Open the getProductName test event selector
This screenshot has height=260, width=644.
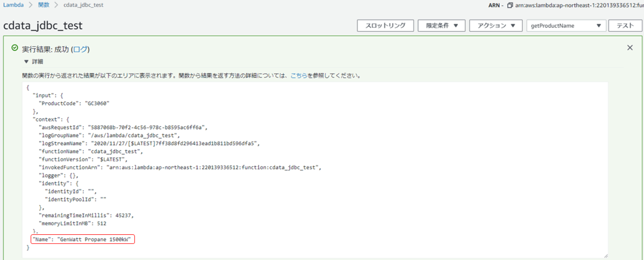pyautogui.click(x=566, y=25)
